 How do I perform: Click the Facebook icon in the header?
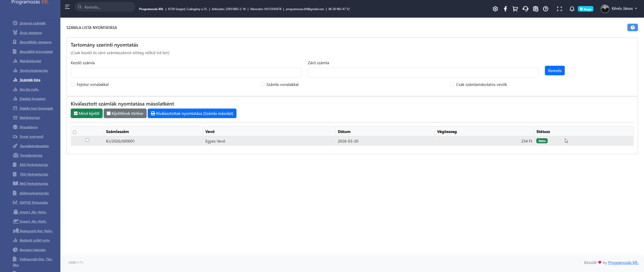pos(505,9)
